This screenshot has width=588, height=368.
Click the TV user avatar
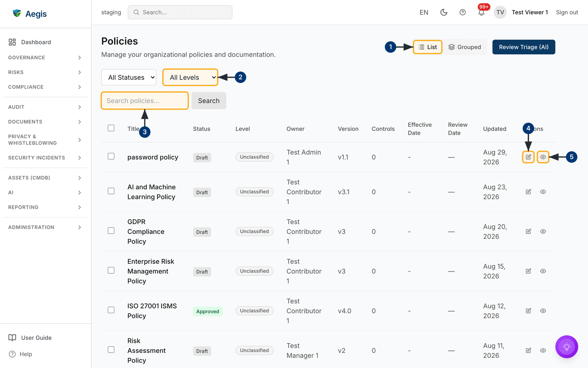coord(500,12)
